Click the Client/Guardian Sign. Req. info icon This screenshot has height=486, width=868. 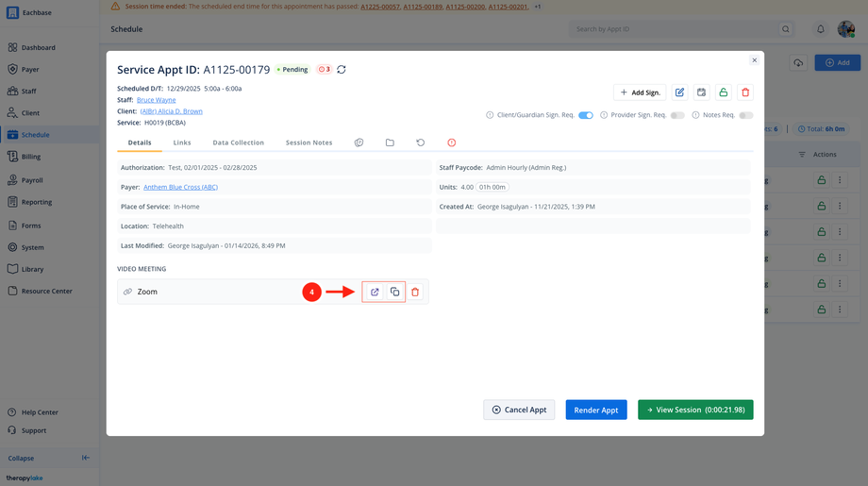[x=490, y=115]
